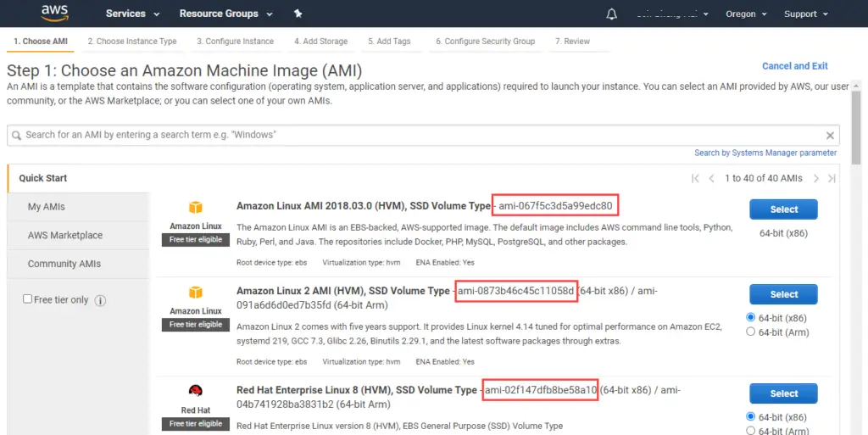Open the Oregon region dropdown
Screen dimensions: 868x435
pyautogui.click(x=746, y=14)
